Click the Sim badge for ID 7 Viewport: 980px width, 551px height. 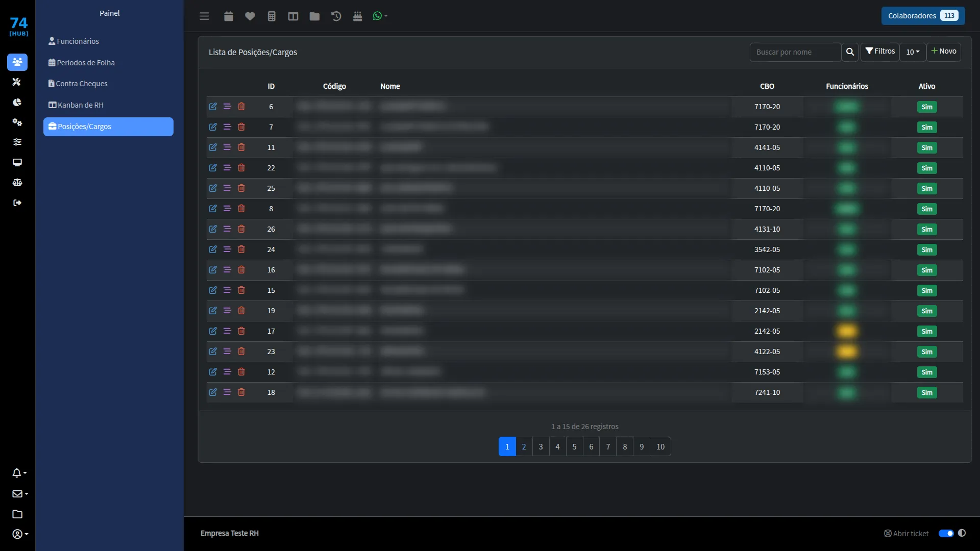click(x=927, y=128)
